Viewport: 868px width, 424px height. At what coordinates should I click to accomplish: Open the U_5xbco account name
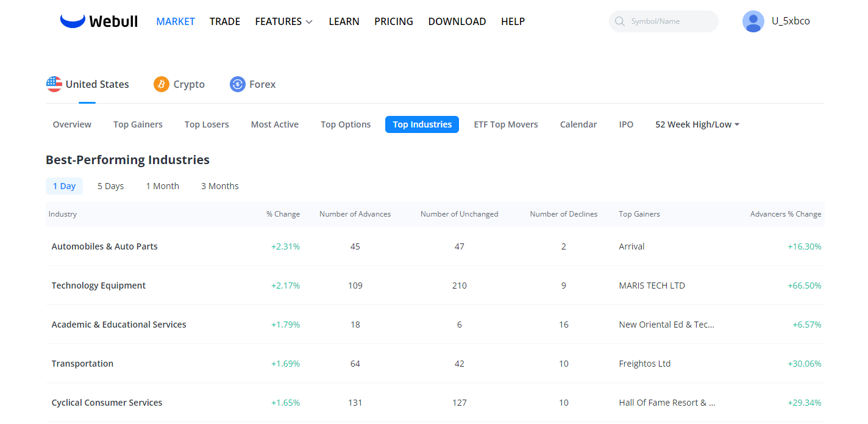(791, 21)
